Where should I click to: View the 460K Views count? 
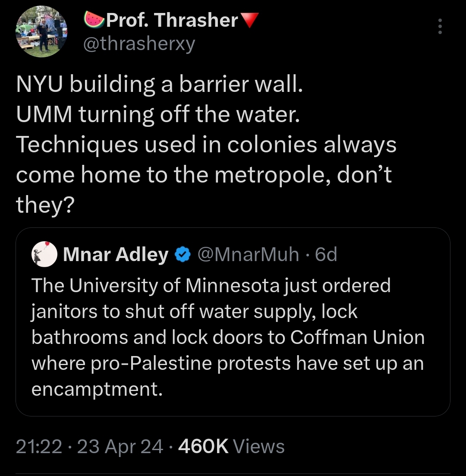(x=231, y=447)
